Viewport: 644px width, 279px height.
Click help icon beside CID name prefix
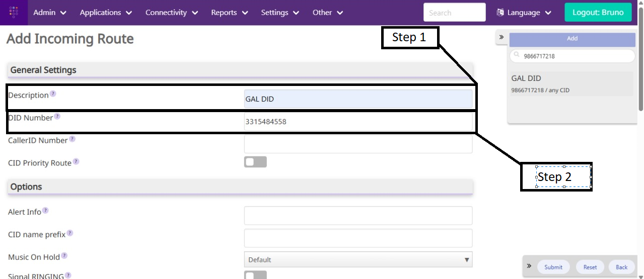point(70,233)
